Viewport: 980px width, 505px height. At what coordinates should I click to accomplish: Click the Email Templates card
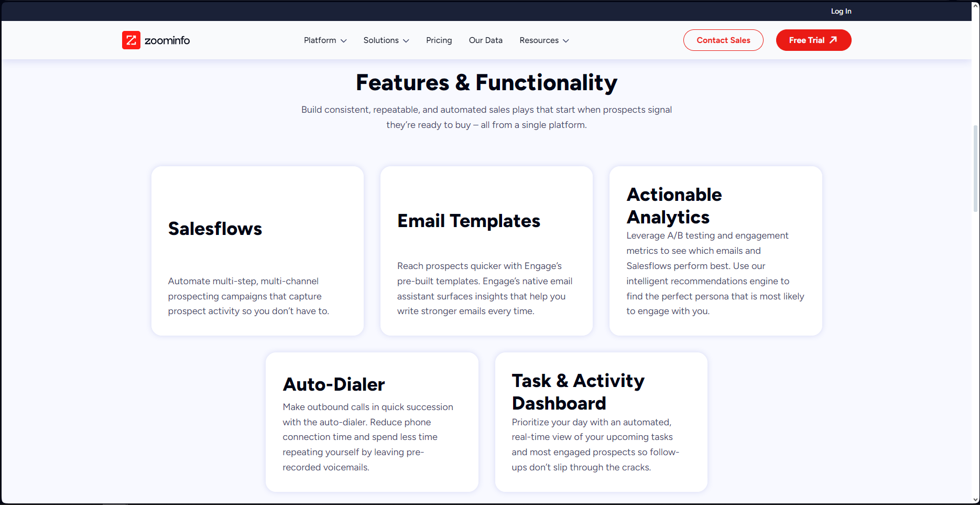[x=486, y=250]
